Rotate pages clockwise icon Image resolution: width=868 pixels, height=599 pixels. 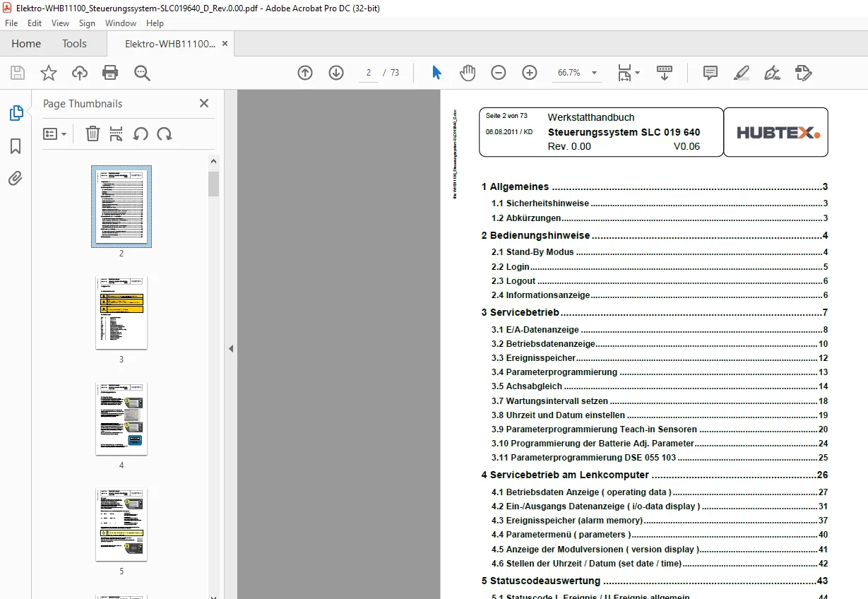click(x=165, y=134)
